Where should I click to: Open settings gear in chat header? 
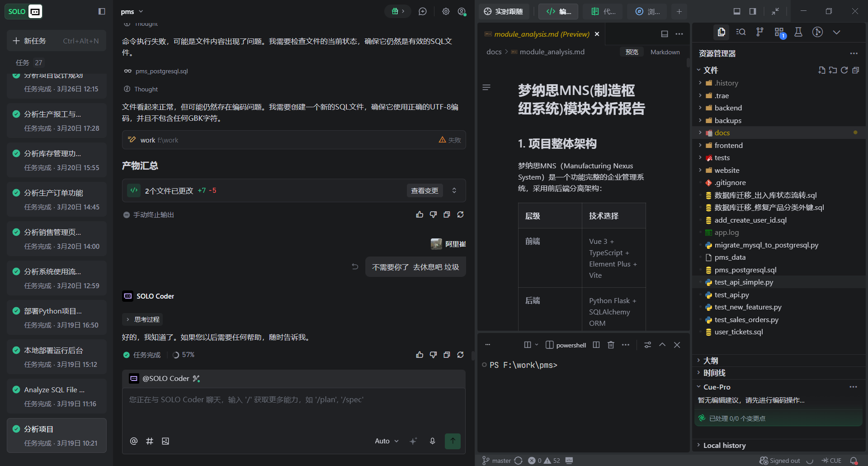click(x=446, y=11)
